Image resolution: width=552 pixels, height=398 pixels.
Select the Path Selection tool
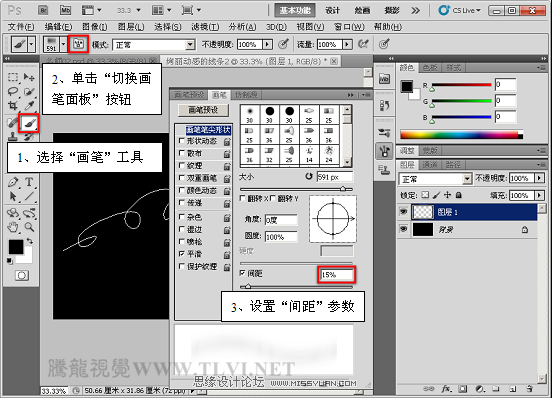[x=13, y=196]
